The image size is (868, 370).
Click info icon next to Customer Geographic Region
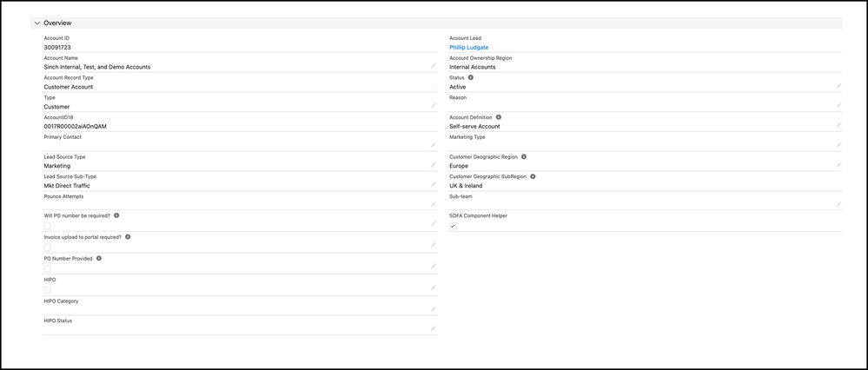(x=524, y=156)
